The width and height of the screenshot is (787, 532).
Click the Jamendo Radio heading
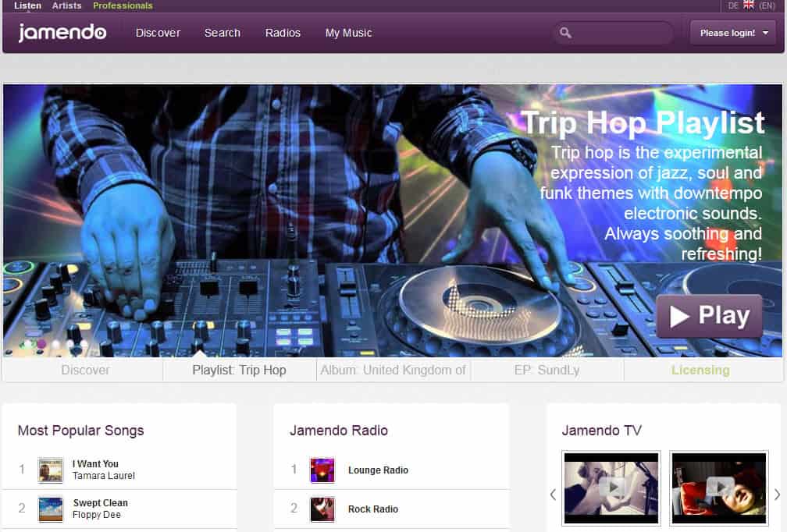[x=339, y=431]
